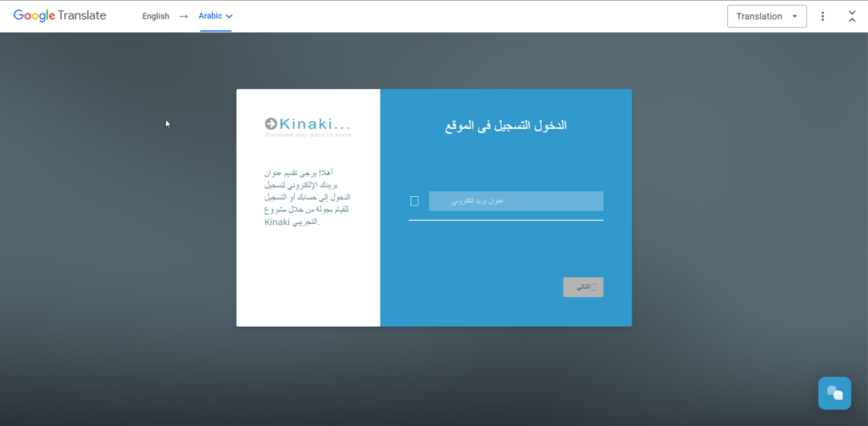Open the chat widget icon
The image size is (868, 426).
(x=834, y=393)
